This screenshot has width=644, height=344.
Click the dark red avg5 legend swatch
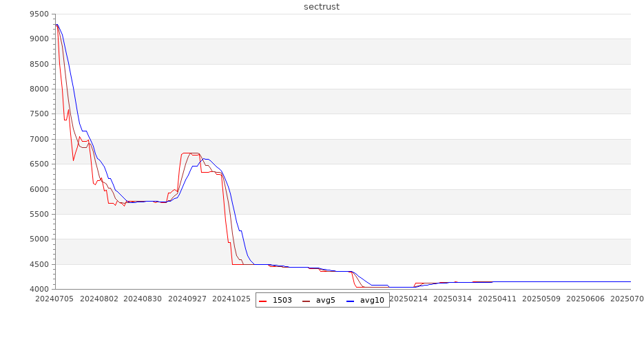[307, 301]
